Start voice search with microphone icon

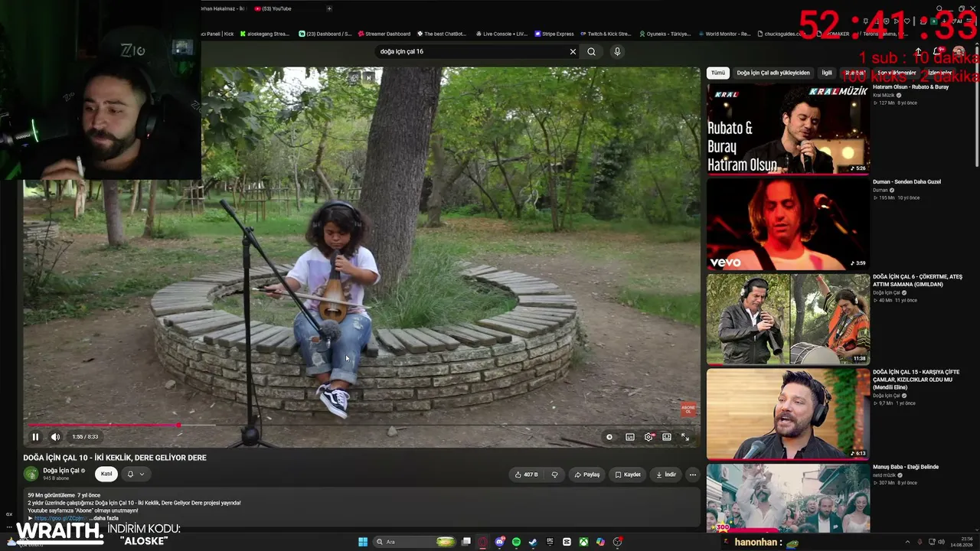pyautogui.click(x=617, y=51)
